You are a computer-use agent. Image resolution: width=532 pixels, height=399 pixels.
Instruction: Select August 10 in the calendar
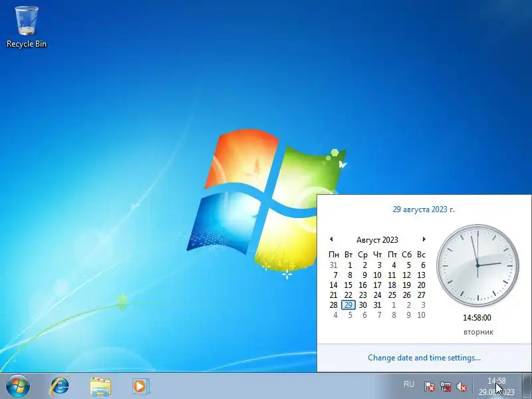coord(377,275)
